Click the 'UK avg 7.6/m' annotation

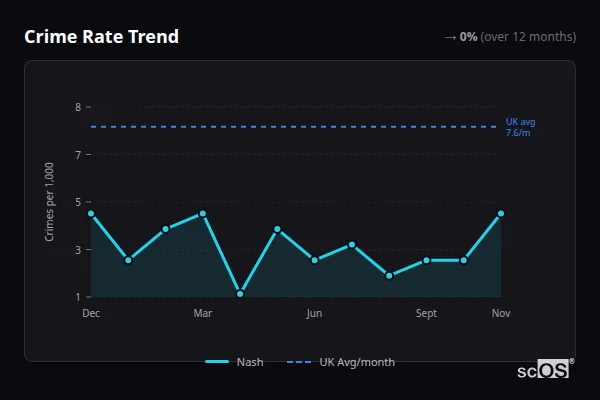[x=520, y=127]
